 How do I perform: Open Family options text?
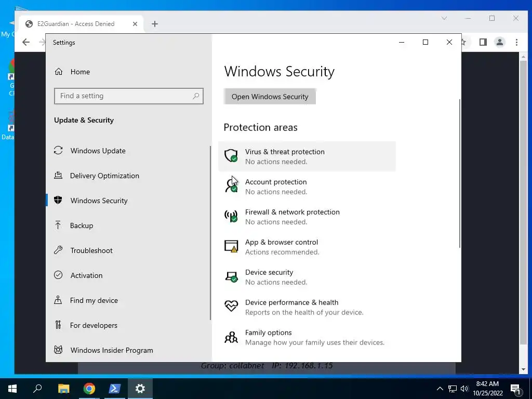coord(269,332)
